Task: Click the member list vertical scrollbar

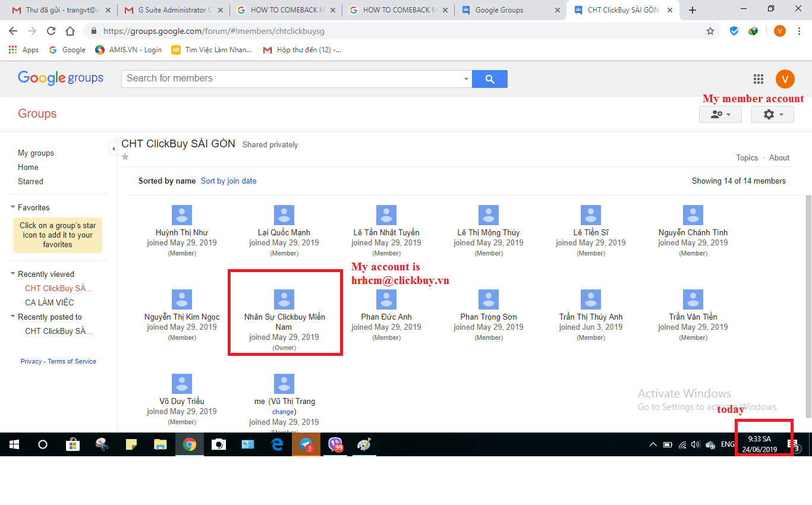Action: pos(808,306)
